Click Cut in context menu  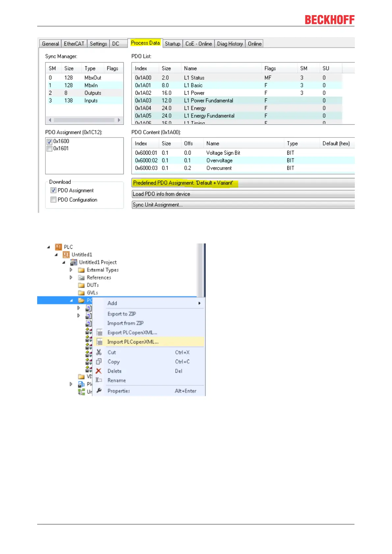tap(149, 352)
